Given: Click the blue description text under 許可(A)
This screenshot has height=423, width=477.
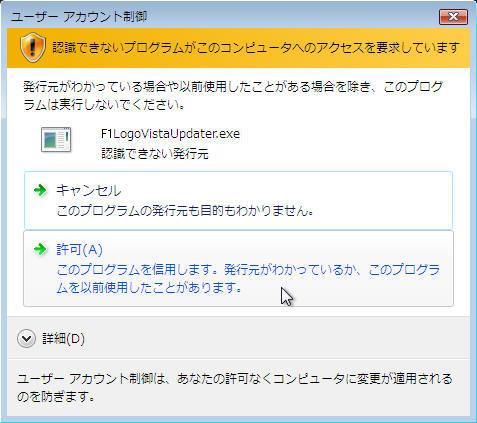Looking at the screenshot, I should tap(248, 278).
